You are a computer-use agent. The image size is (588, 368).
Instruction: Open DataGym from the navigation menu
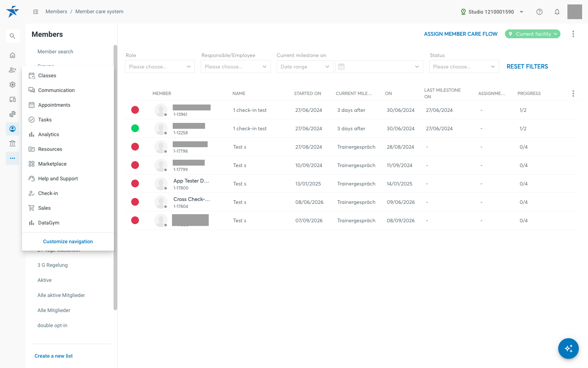(68, 223)
